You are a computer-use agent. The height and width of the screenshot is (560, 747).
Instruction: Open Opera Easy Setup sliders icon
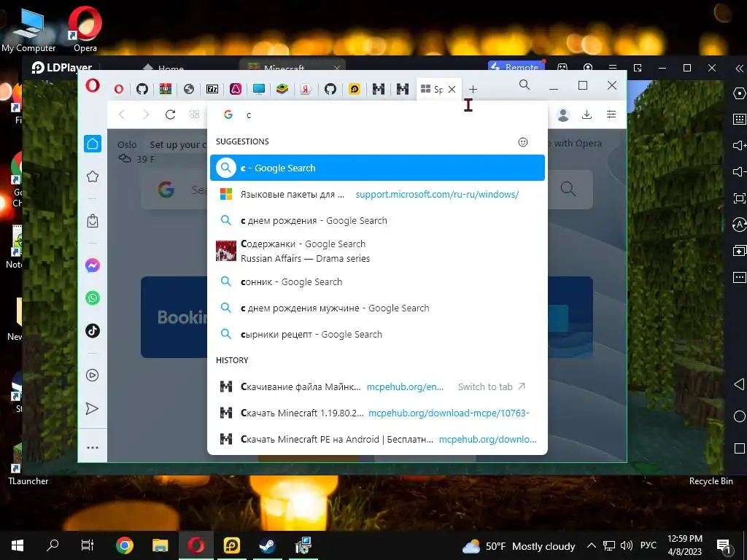pyautogui.click(x=611, y=114)
